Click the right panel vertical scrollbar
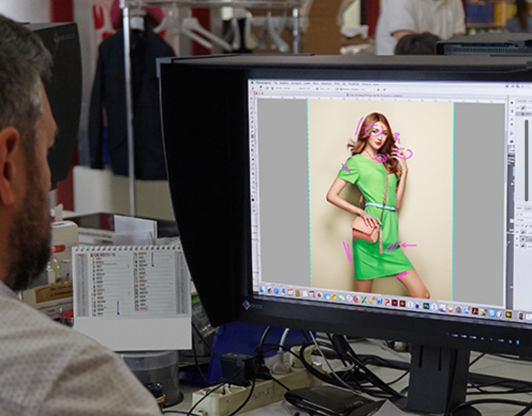The height and width of the screenshot is (416, 532). point(526,160)
